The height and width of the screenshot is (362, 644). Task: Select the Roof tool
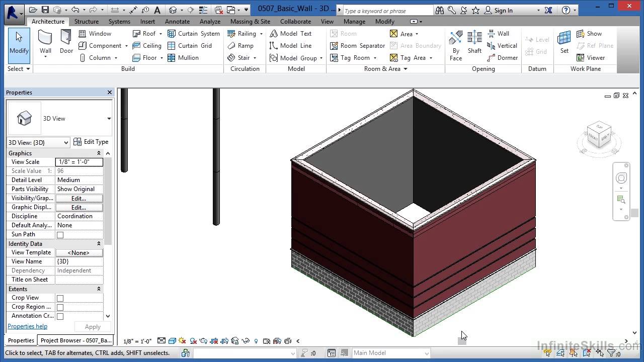[144, 34]
